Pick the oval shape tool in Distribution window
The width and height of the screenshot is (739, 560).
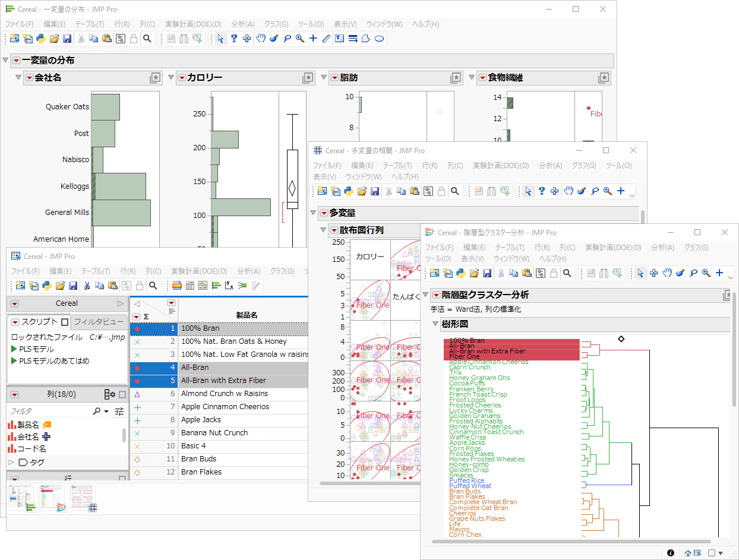[379, 39]
